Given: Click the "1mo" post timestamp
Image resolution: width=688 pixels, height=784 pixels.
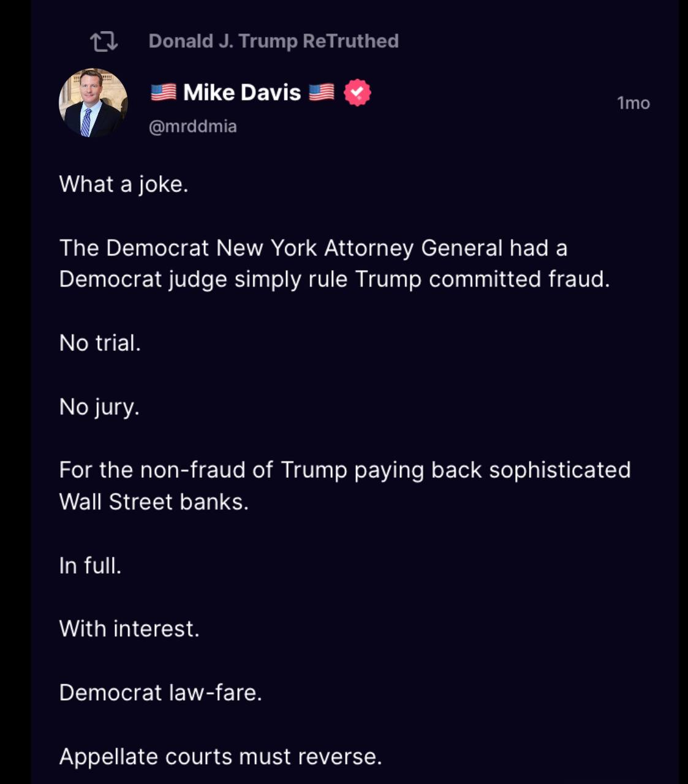Looking at the screenshot, I should [633, 103].
